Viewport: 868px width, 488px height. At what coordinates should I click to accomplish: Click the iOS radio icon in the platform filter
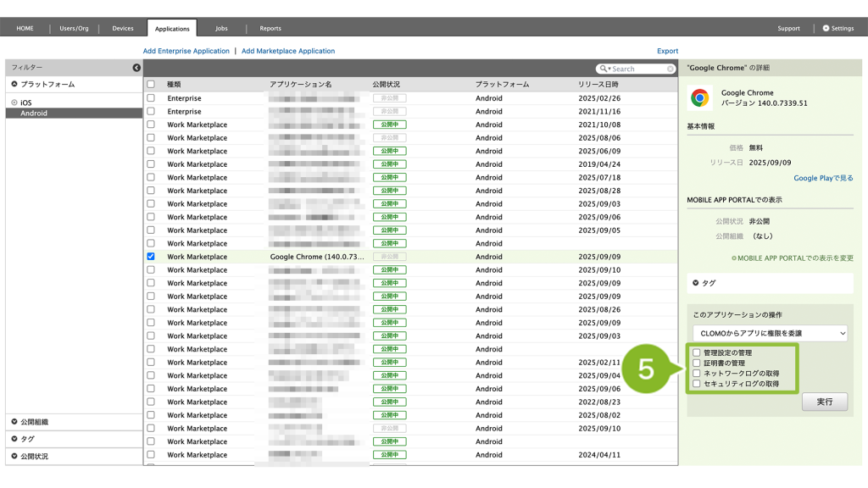pos(14,103)
